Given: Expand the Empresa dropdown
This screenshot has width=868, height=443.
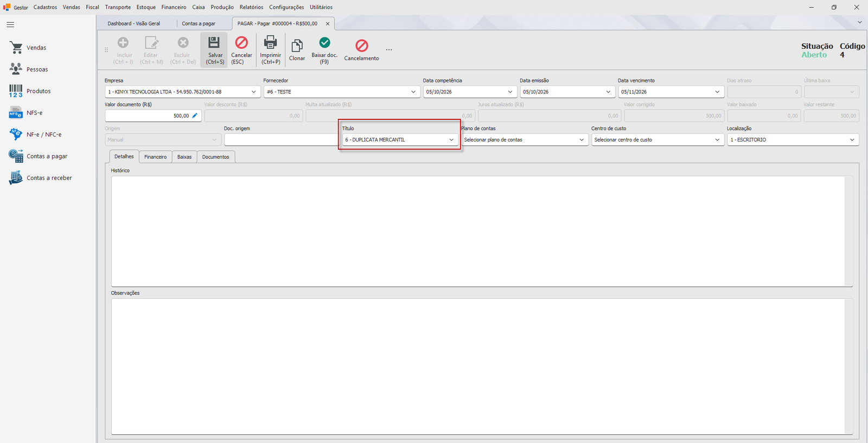Looking at the screenshot, I should pos(253,92).
